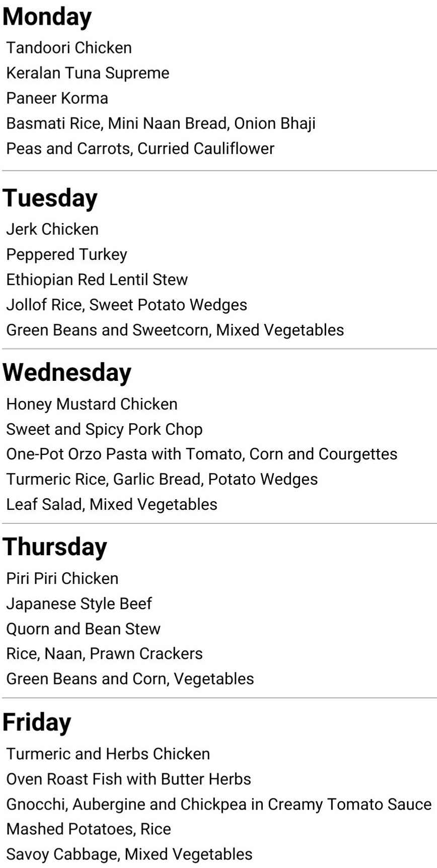This screenshot has height=868, width=437.
Task: Select the One-Pot Orzo Pasta line
Action: (x=201, y=454)
